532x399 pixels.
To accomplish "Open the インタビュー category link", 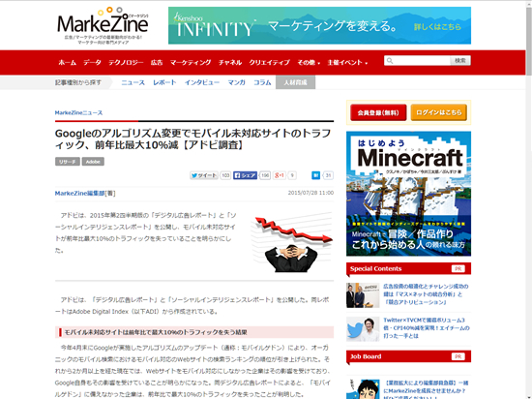I will pyautogui.click(x=202, y=82).
